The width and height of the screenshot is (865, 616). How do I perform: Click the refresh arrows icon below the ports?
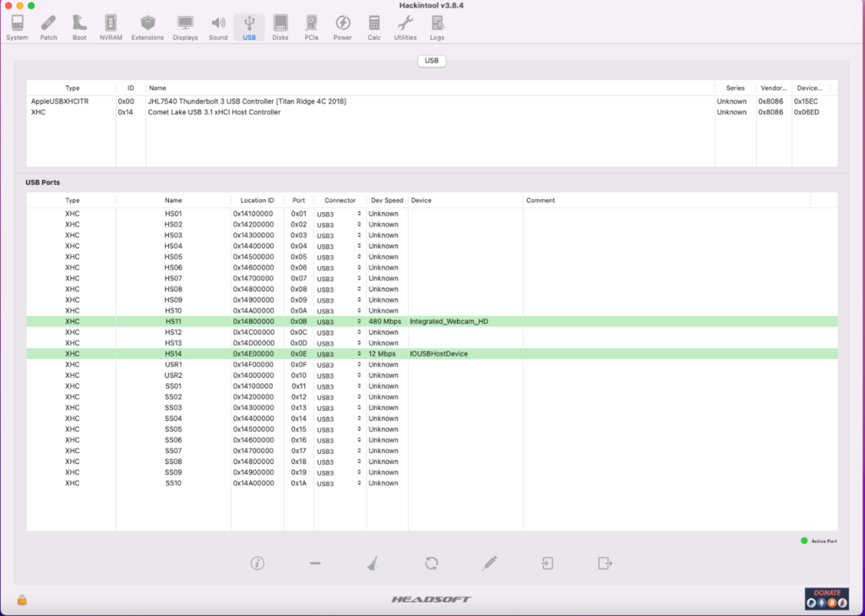[431, 564]
